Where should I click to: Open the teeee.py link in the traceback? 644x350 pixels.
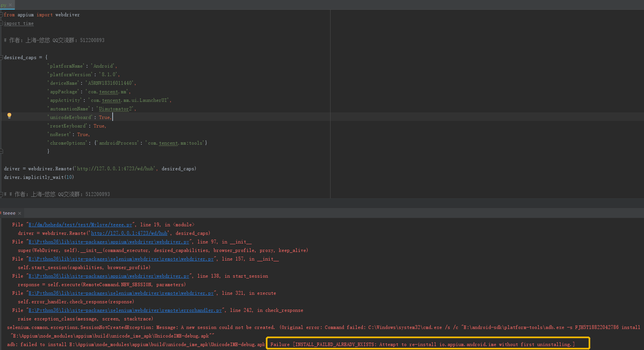coord(80,224)
